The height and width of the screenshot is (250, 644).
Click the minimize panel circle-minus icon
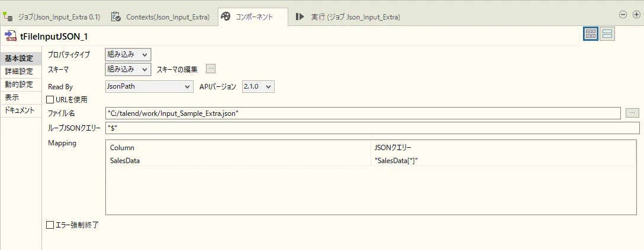point(623,14)
